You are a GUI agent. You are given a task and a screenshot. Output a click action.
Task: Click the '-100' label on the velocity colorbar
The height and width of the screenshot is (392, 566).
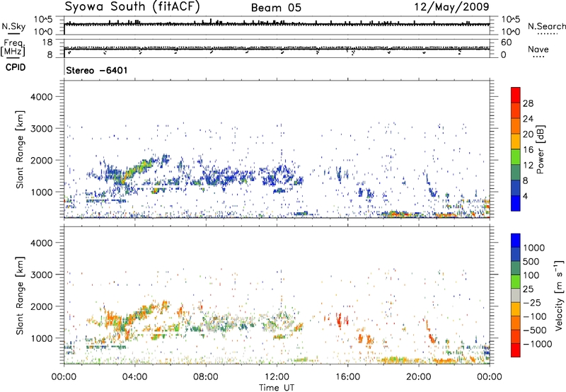534,316
